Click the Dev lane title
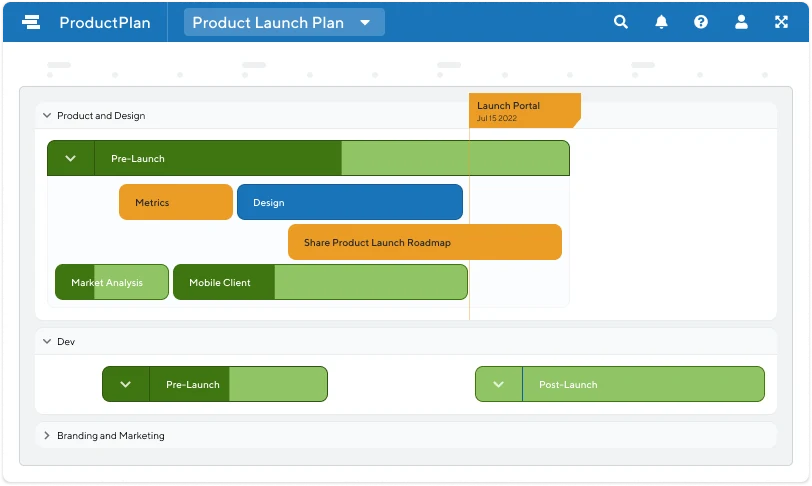This screenshot has height=486, width=812. coord(66,341)
